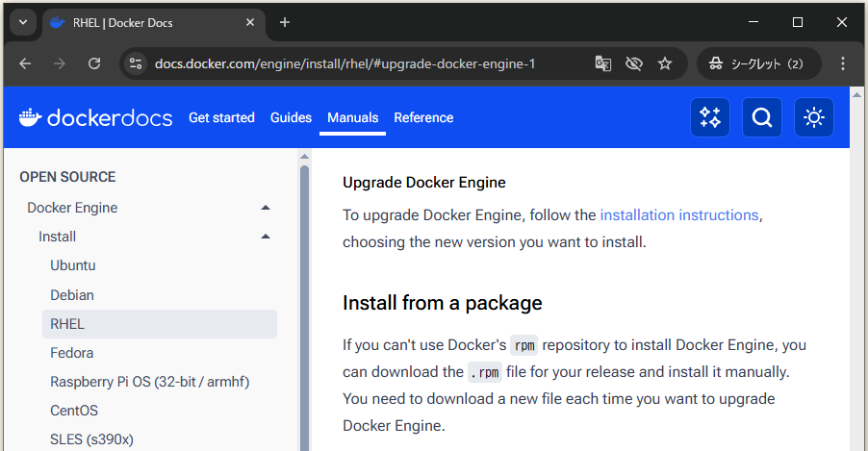Open the site information icon in address bar
868x451 pixels.
[x=136, y=63]
